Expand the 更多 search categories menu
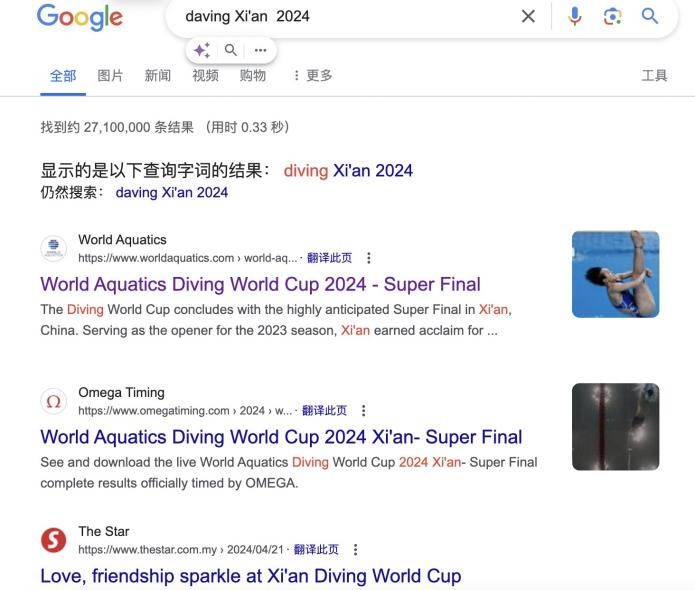This screenshot has height=590, width=695. point(313,75)
